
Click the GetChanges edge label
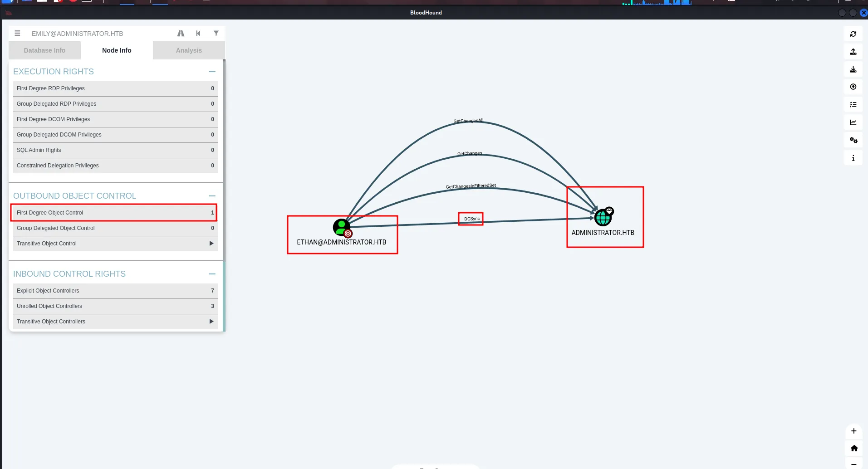coord(470,153)
